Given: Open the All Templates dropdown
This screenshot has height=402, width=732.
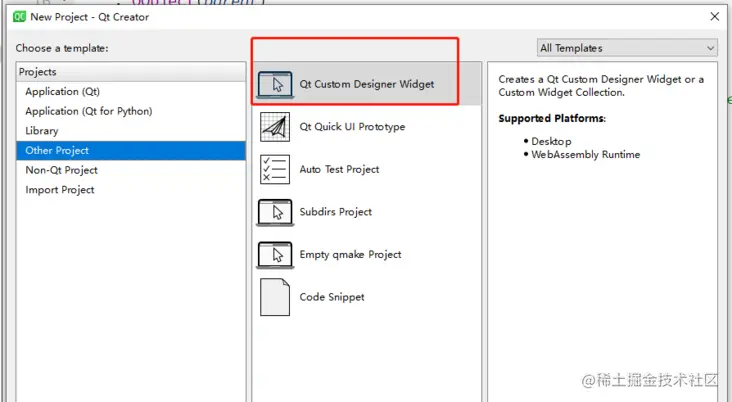Looking at the screenshot, I should [x=627, y=48].
